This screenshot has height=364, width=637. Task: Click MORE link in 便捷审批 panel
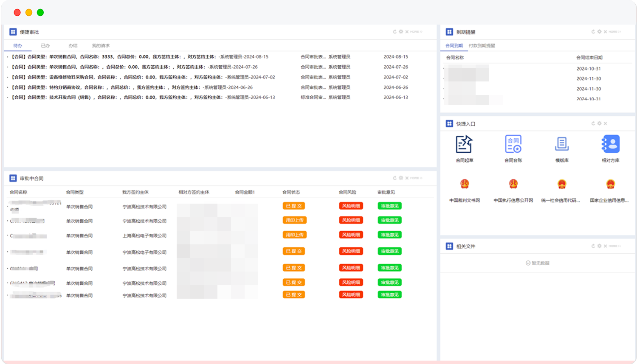[416, 32]
